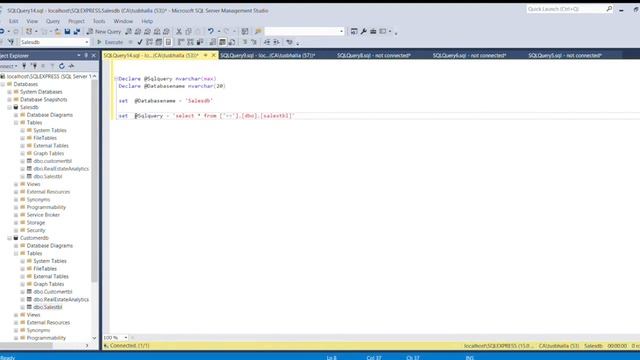This screenshot has height=360, width=640.
Task: Select dbo.RealEstateAnalytics under Salesdb
Action: [x=61, y=169]
